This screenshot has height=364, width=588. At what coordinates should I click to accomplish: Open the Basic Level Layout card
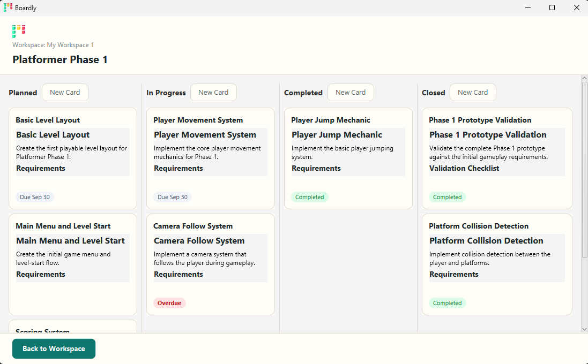tap(73, 158)
